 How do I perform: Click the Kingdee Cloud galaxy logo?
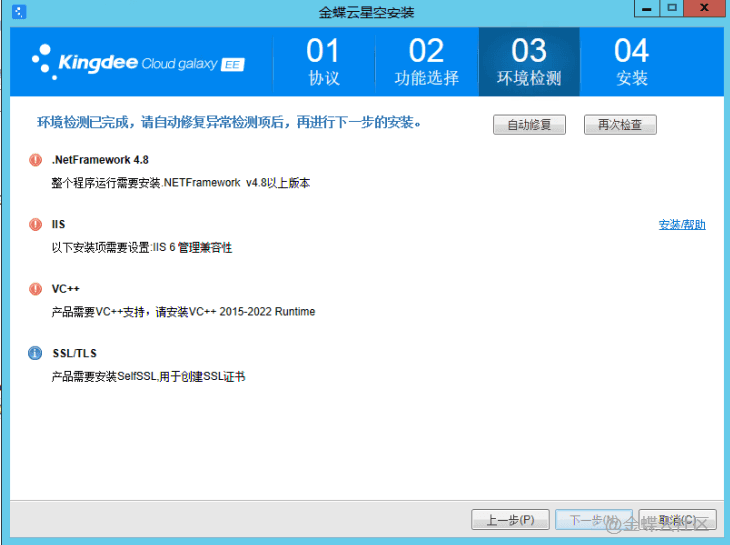[x=138, y=62]
